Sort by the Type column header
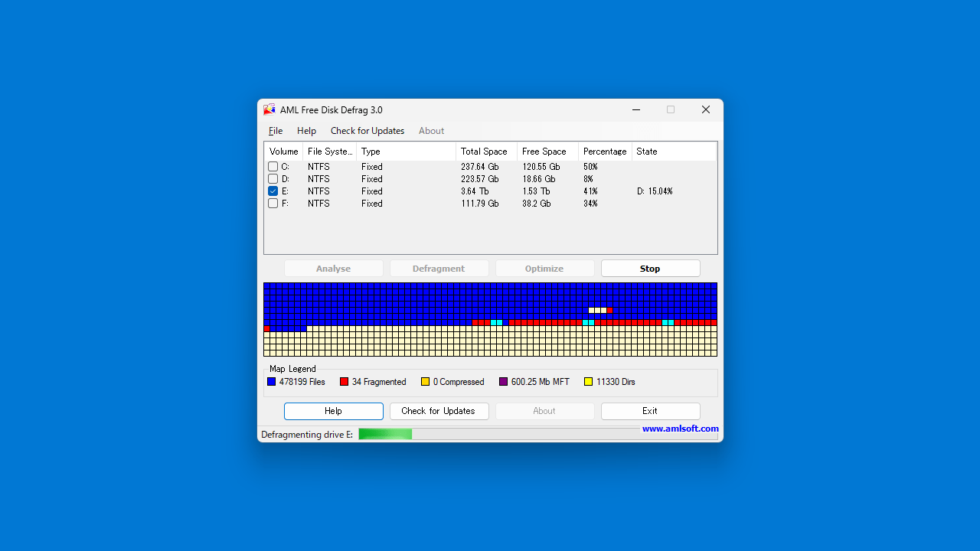This screenshot has width=980, height=551. (x=406, y=152)
